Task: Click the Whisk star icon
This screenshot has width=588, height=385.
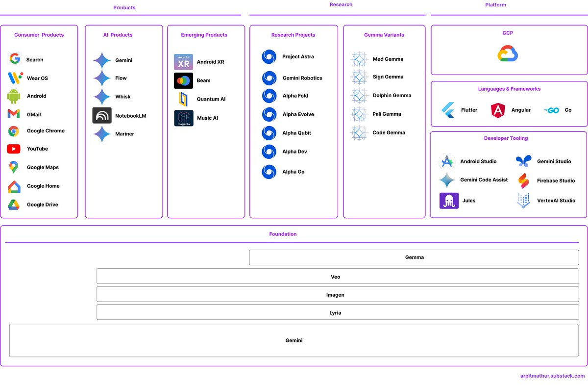Action: click(102, 97)
